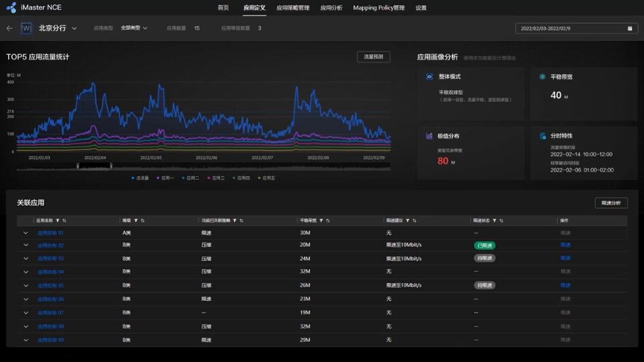This screenshot has width=644, height=362.
Task: Sort by 限速状态 column arrows
Action: point(500,221)
